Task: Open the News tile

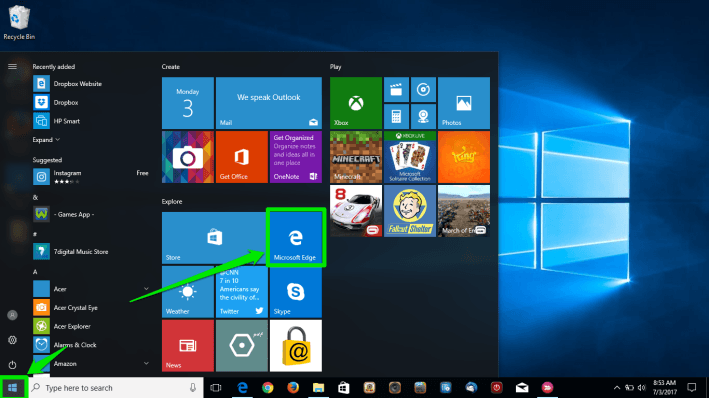Action: coord(188,346)
